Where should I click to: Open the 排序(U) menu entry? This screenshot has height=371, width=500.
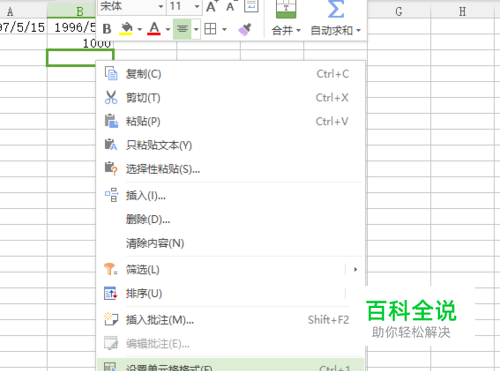point(231,293)
